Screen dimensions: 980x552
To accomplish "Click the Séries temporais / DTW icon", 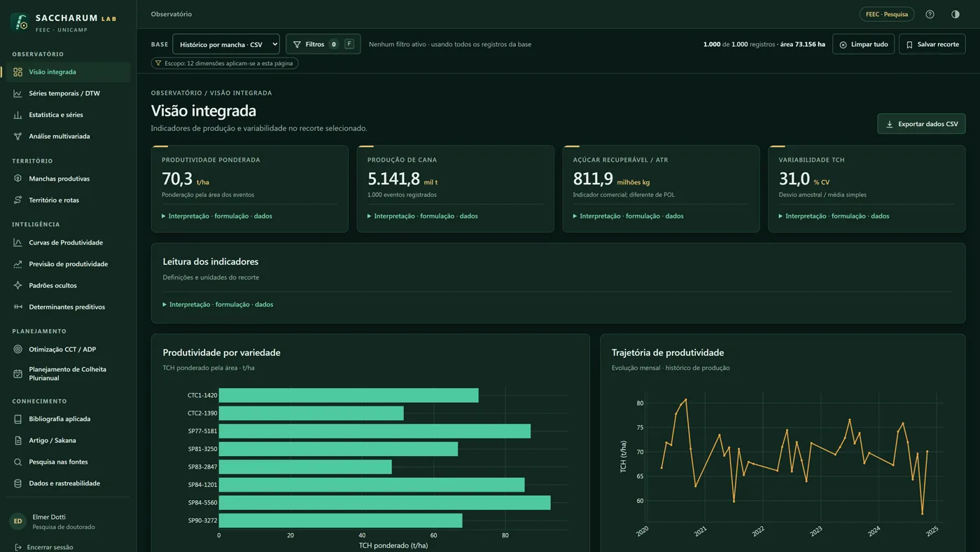I will [17, 93].
